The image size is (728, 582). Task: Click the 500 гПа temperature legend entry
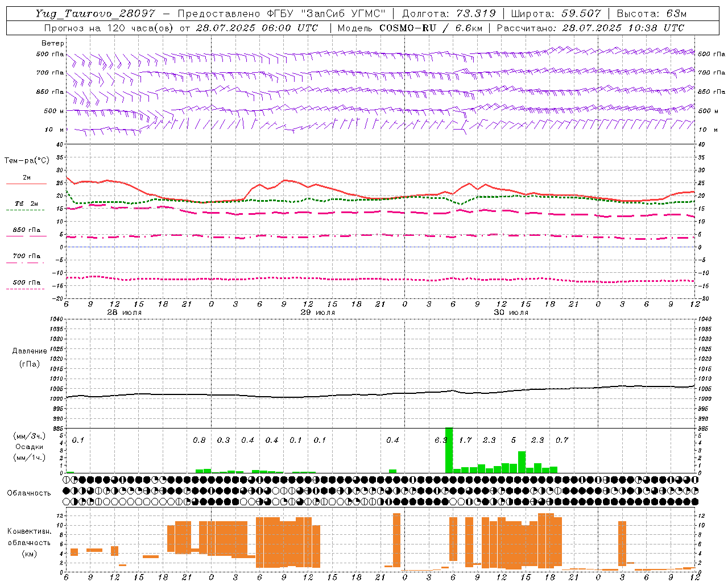click(x=26, y=282)
